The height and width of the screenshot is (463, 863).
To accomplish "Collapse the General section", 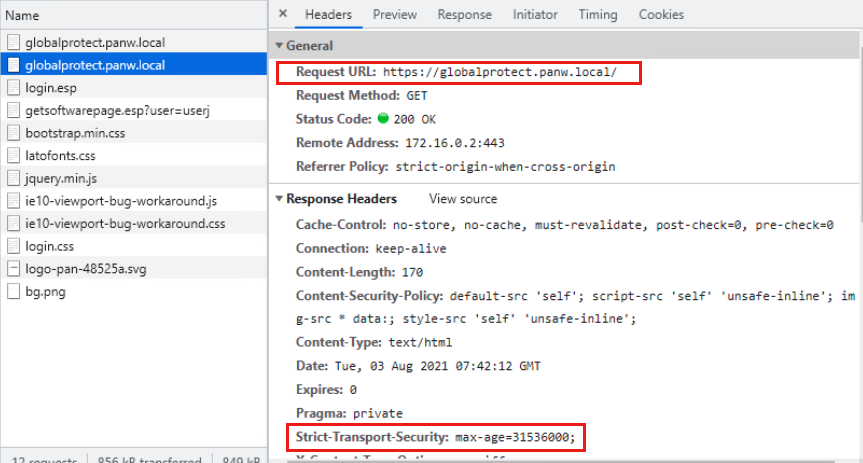I will (x=280, y=46).
